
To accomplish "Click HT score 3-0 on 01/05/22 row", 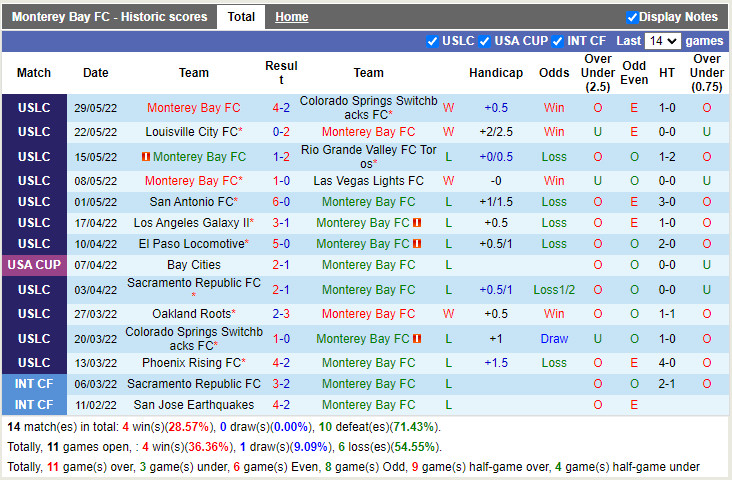I will 667,202.
